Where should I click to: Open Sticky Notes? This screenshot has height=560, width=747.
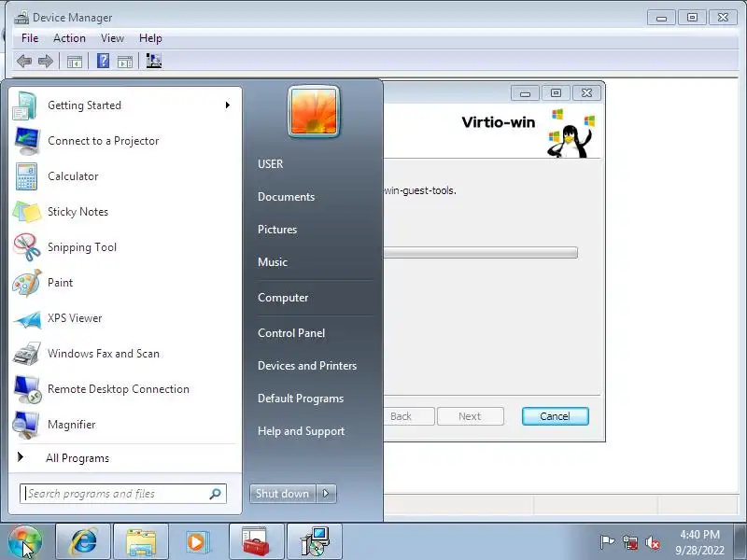tap(125, 212)
